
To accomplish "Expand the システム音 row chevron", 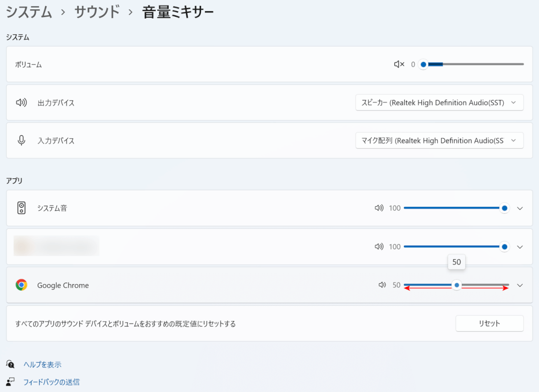I will point(520,208).
